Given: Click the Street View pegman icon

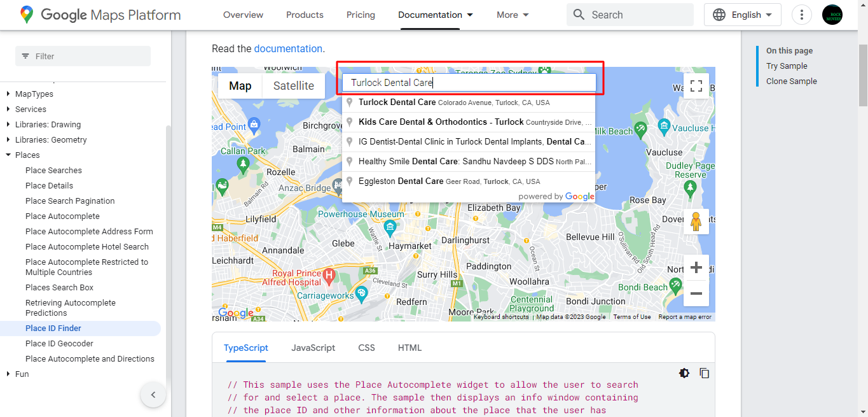Looking at the screenshot, I should tap(696, 222).
